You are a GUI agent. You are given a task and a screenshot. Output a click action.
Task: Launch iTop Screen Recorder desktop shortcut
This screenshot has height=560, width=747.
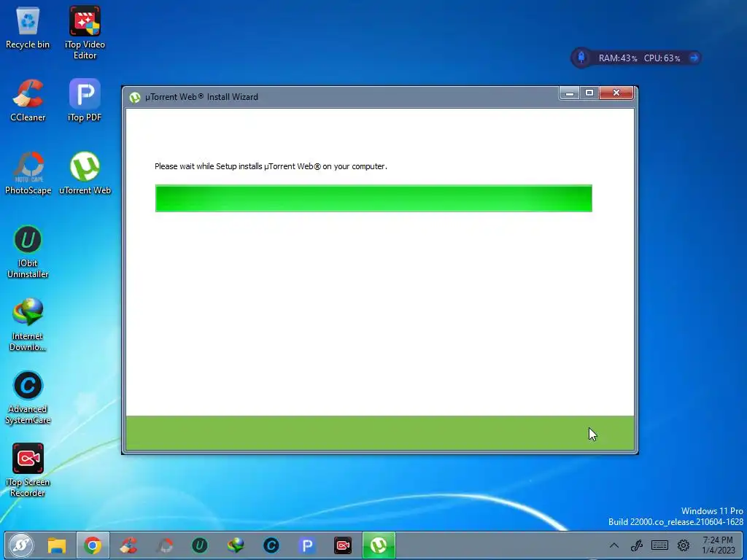[28, 470]
